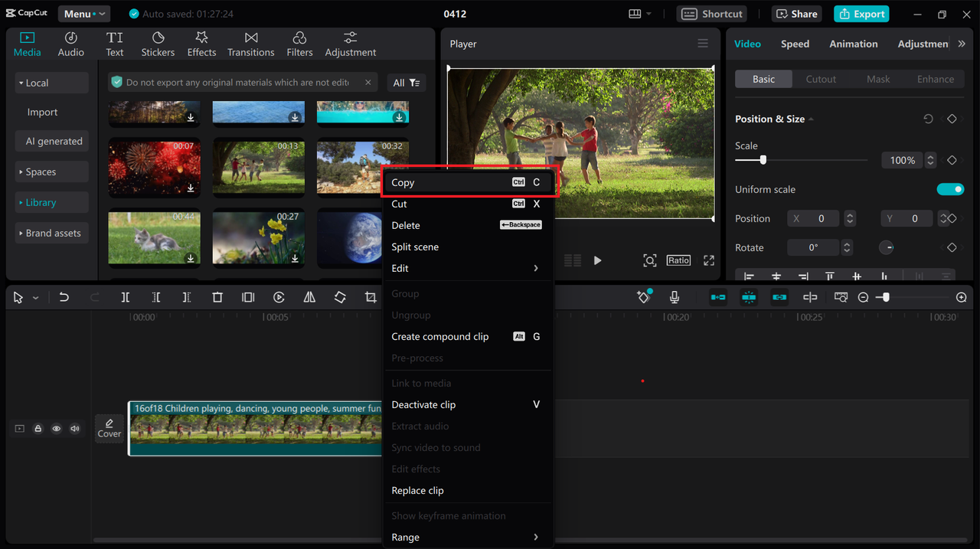Click the Delete left (trim start) tool
Image resolution: width=980 pixels, height=549 pixels.
156,297
